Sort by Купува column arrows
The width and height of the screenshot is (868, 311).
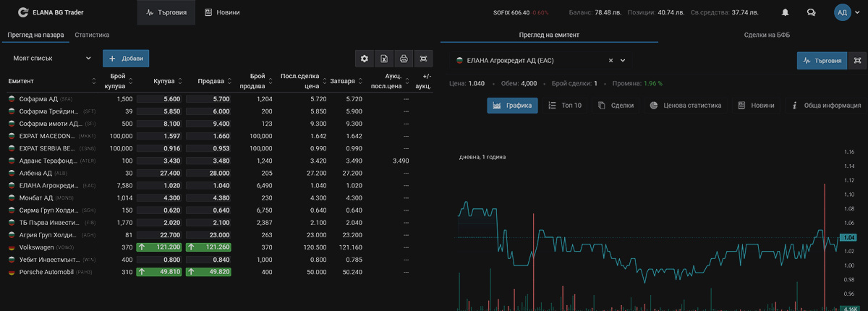coord(180,80)
